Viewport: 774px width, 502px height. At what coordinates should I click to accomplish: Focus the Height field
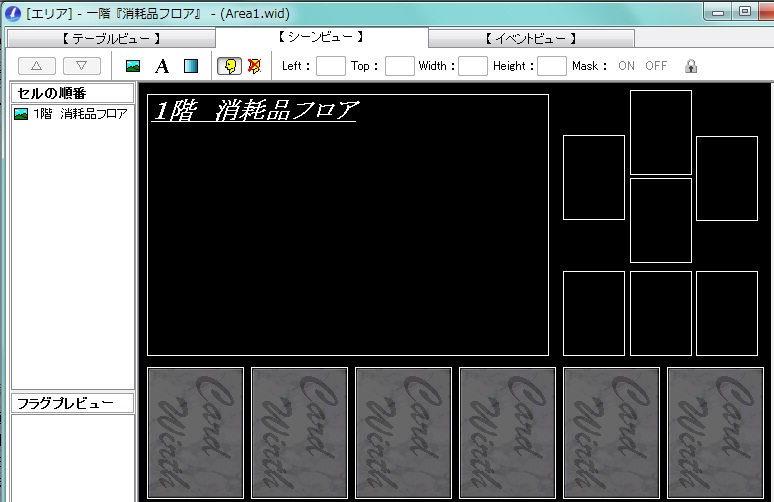tap(551, 66)
